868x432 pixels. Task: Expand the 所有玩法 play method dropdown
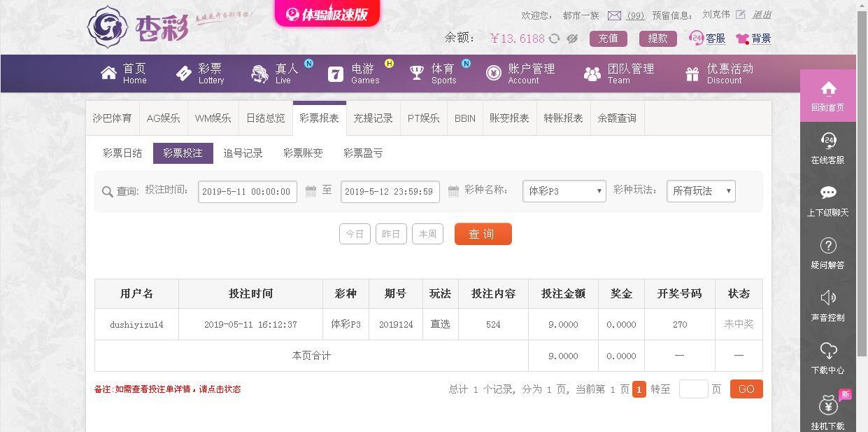pos(700,190)
